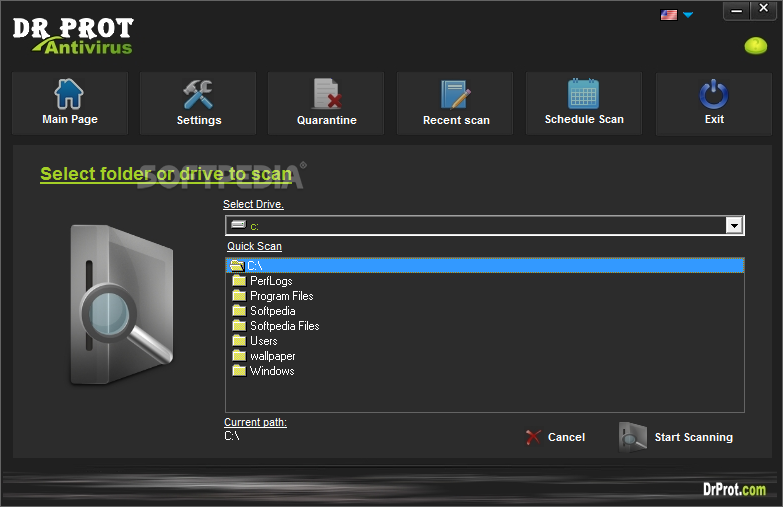Open the Select Drive dropdown arrow
Image resolution: width=783 pixels, height=507 pixels.
[734, 226]
